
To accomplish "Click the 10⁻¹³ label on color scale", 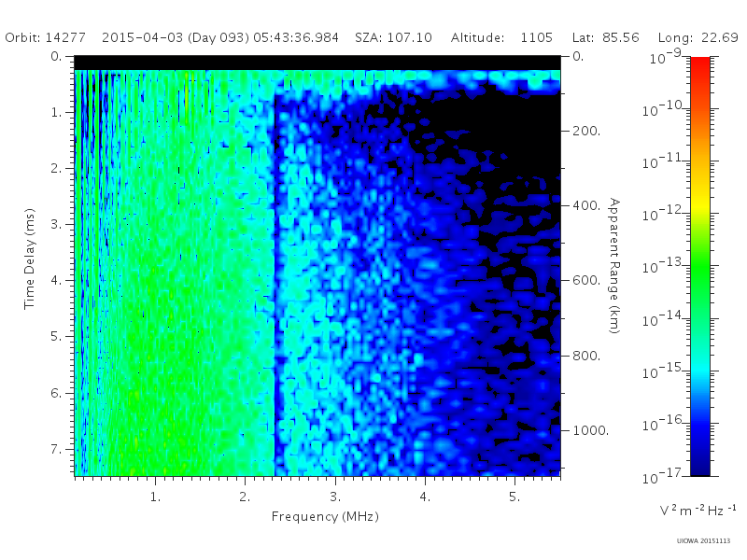I will (x=665, y=266).
